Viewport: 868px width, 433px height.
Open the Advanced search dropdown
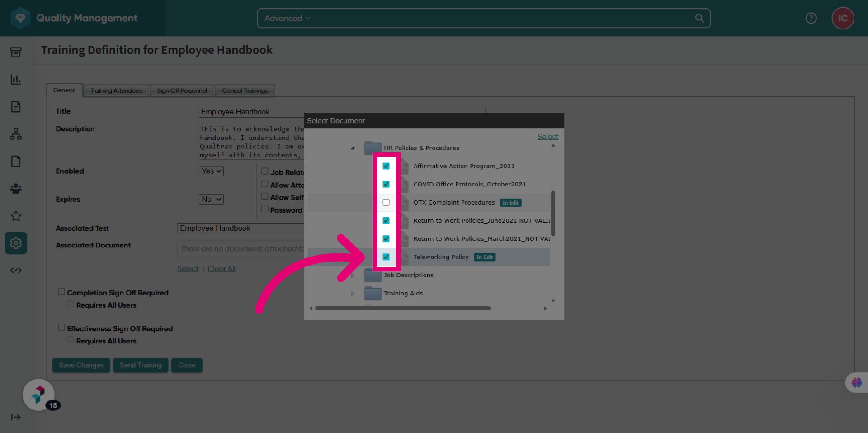click(288, 18)
